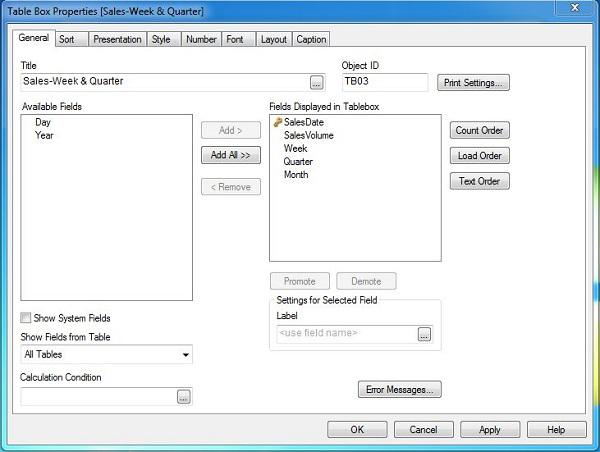This screenshot has width=600, height=452.
Task: Open the Caption tab
Action: click(311, 39)
